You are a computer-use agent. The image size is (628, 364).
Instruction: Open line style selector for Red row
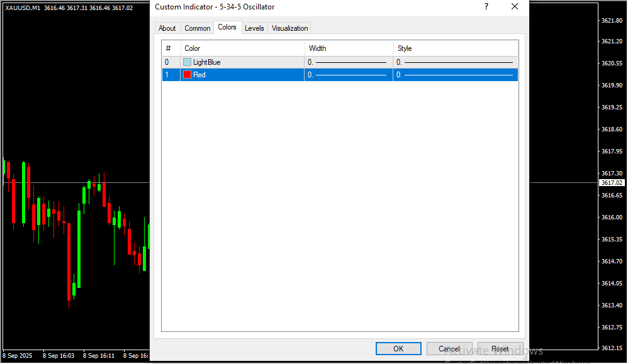tap(455, 75)
